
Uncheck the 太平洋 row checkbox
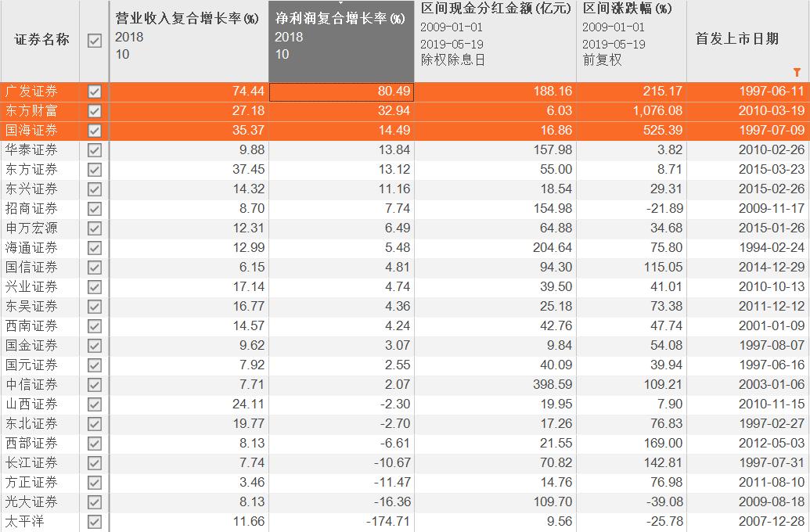point(95,521)
